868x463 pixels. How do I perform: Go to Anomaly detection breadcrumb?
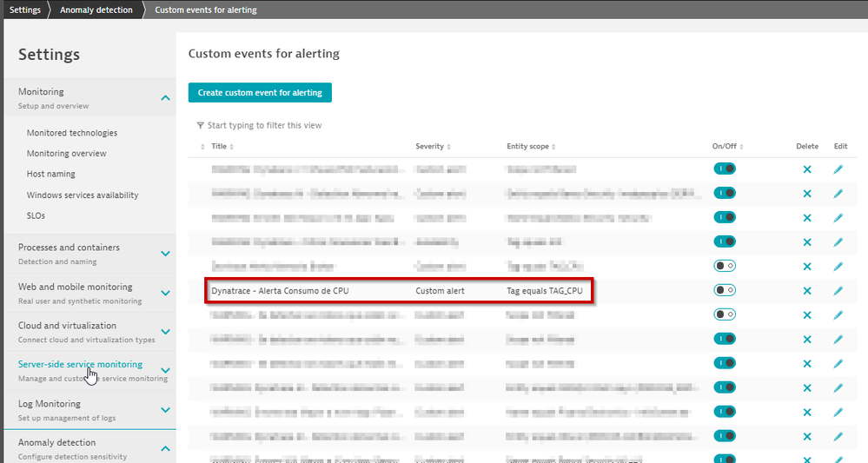pyautogui.click(x=96, y=10)
